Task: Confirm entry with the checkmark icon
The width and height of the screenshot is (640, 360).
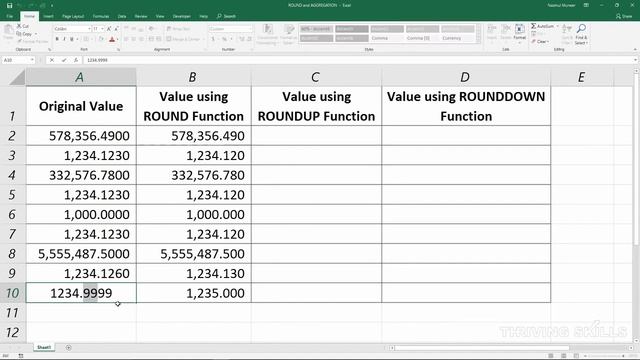Action: pyautogui.click(x=64, y=60)
